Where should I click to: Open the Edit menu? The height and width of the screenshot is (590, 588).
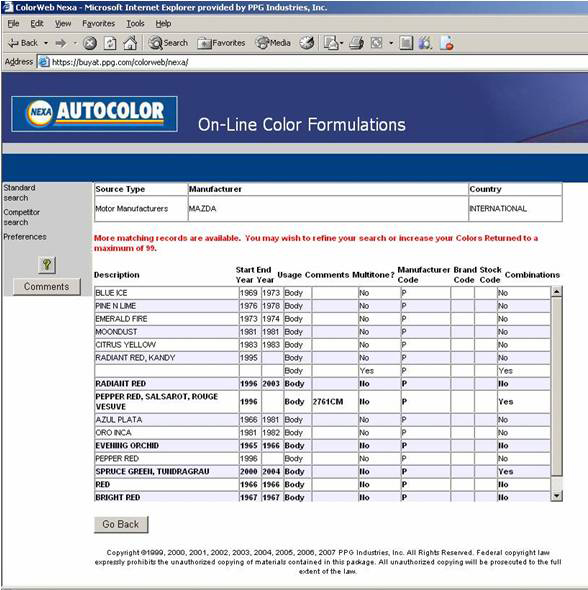(x=37, y=24)
